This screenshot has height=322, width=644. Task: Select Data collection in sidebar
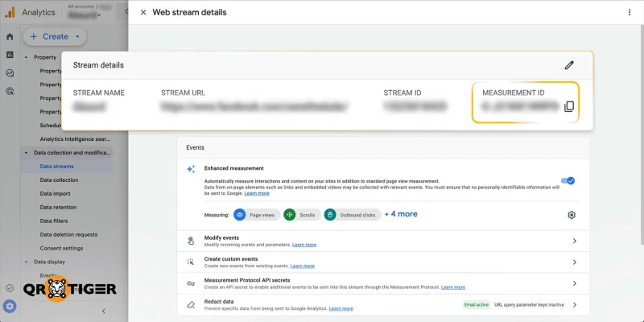[x=59, y=180]
